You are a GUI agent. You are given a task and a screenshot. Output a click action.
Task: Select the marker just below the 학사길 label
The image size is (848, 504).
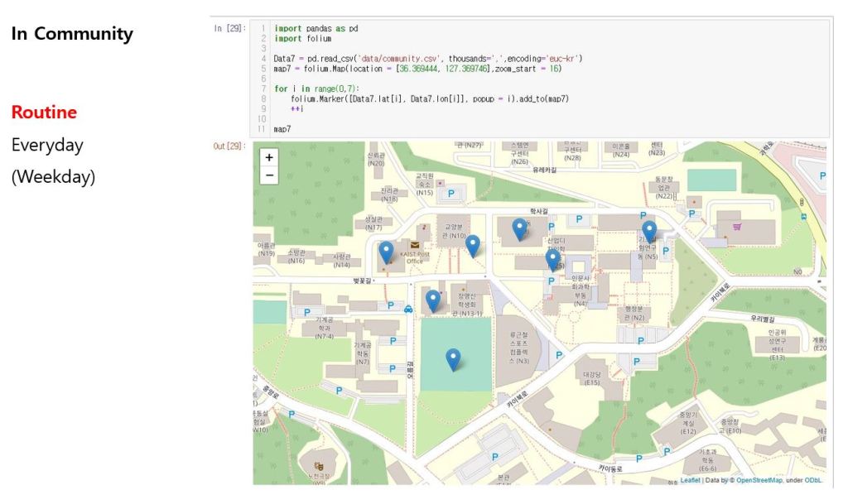(519, 228)
